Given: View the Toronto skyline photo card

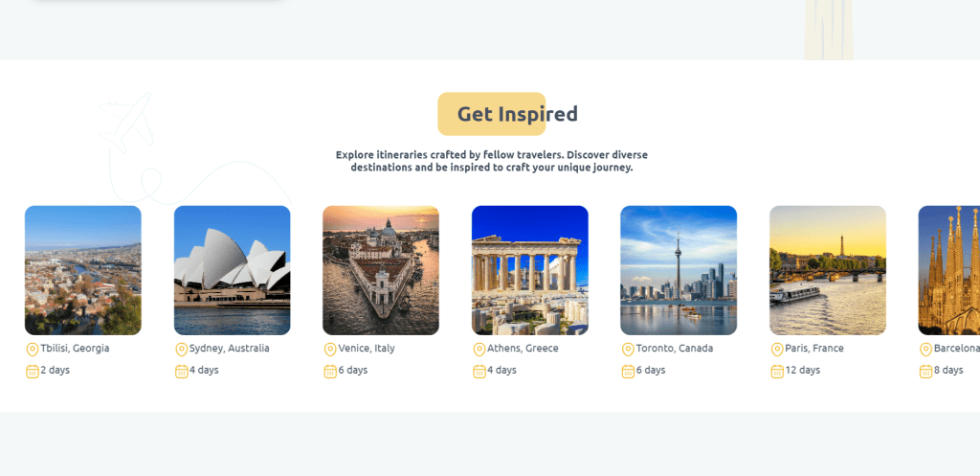Looking at the screenshot, I should point(679,270).
